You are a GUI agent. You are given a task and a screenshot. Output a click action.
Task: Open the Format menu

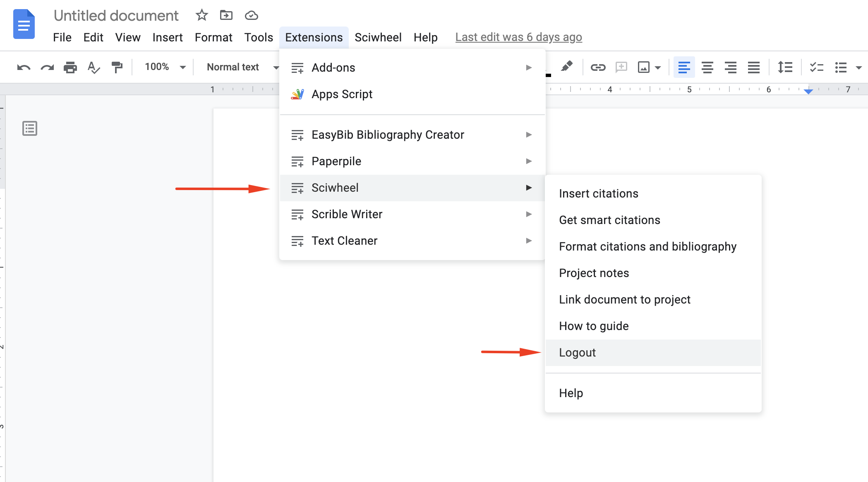(213, 37)
